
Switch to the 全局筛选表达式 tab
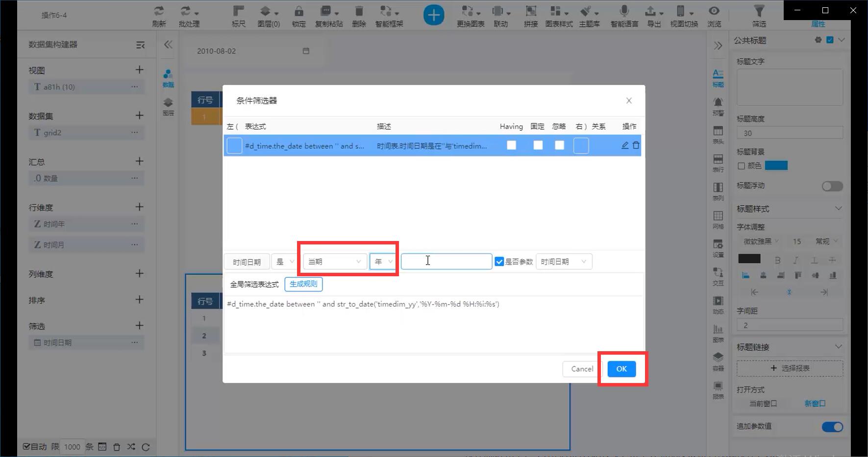coord(254,284)
